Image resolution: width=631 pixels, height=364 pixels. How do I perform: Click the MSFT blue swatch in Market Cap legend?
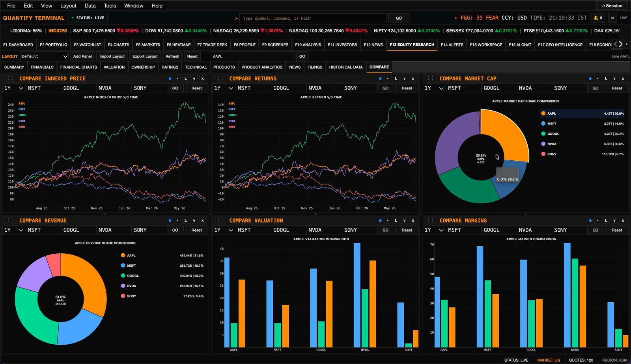[x=543, y=124]
